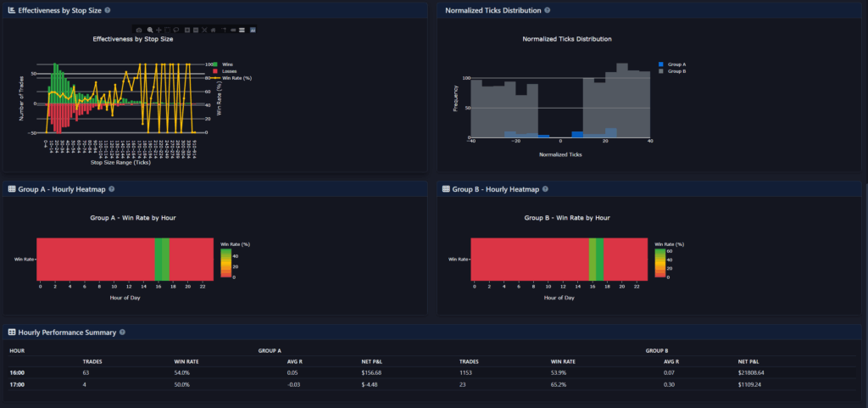Toggle the Losses series in legend
This screenshot has width=868, height=408.
click(x=229, y=71)
